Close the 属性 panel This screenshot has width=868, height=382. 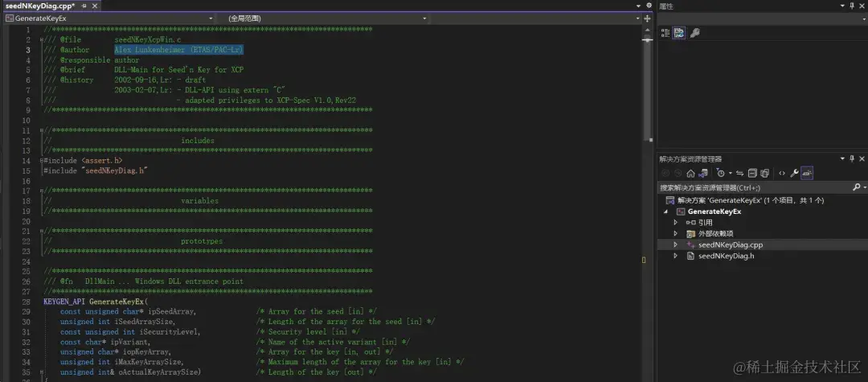[x=862, y=6]
